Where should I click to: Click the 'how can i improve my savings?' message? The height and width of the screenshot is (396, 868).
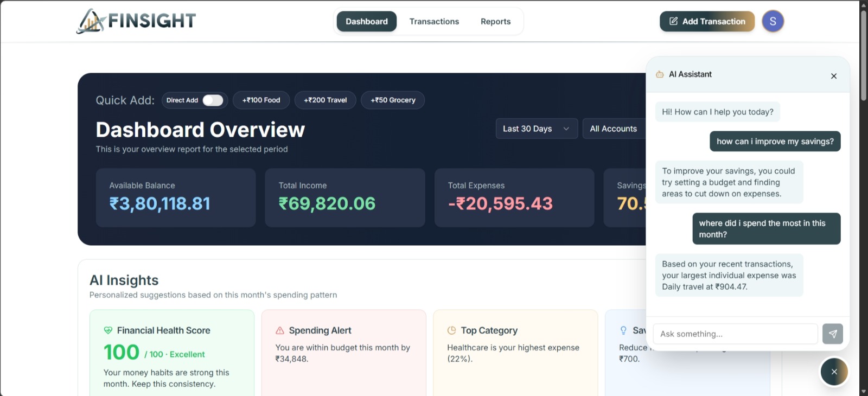[x=775, y=142]
